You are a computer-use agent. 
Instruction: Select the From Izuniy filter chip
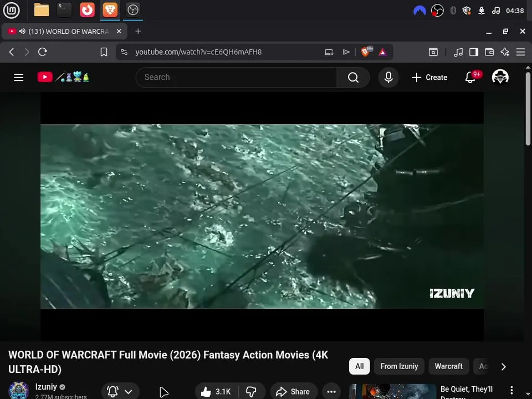tap(399, 366)
